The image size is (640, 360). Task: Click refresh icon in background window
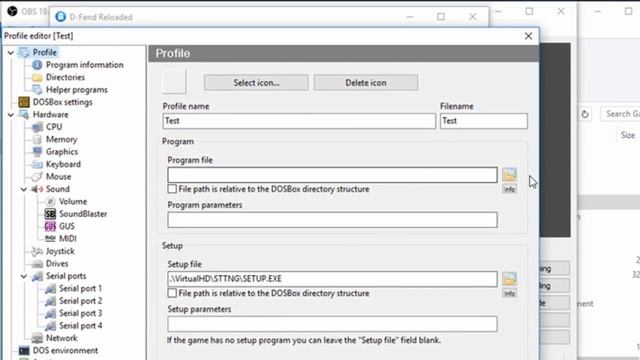tap(585, 114)
